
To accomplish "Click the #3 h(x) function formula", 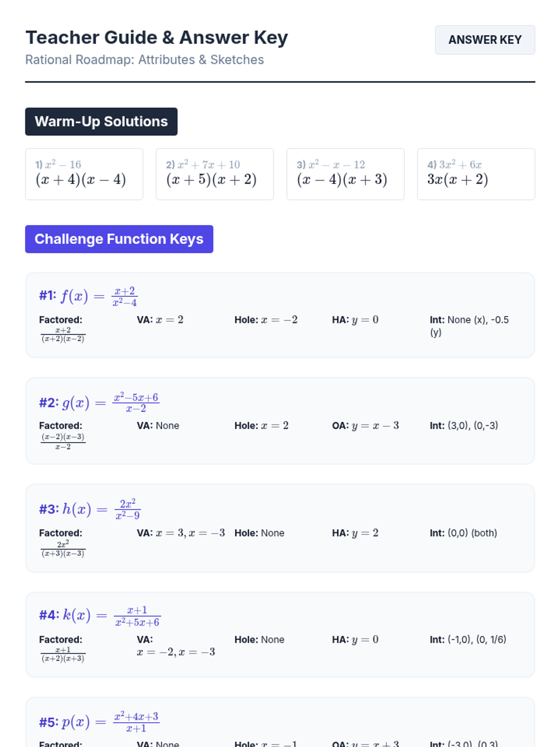I will click(90, 509).
